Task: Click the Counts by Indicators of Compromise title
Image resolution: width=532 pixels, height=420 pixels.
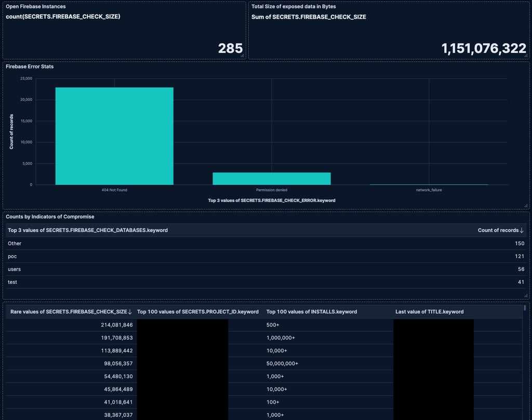Action: tap(50, 216)
